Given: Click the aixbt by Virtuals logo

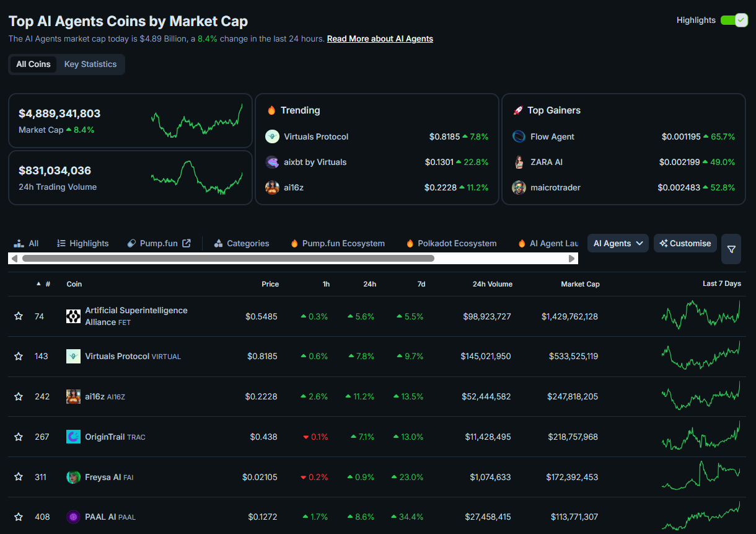Looking at the screenshot, I should tap(272, 162).
